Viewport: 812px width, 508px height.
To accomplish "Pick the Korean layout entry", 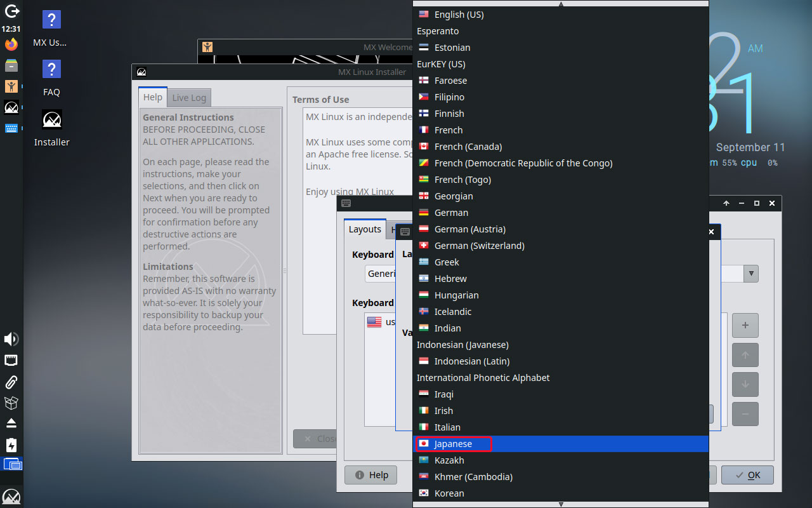I will tap(561, 493).
